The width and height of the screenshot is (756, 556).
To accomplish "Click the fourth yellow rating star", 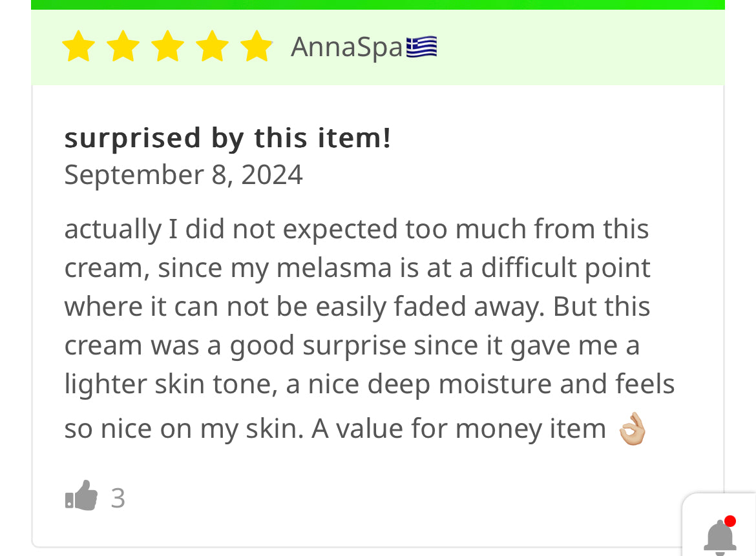I will (212, 47).
